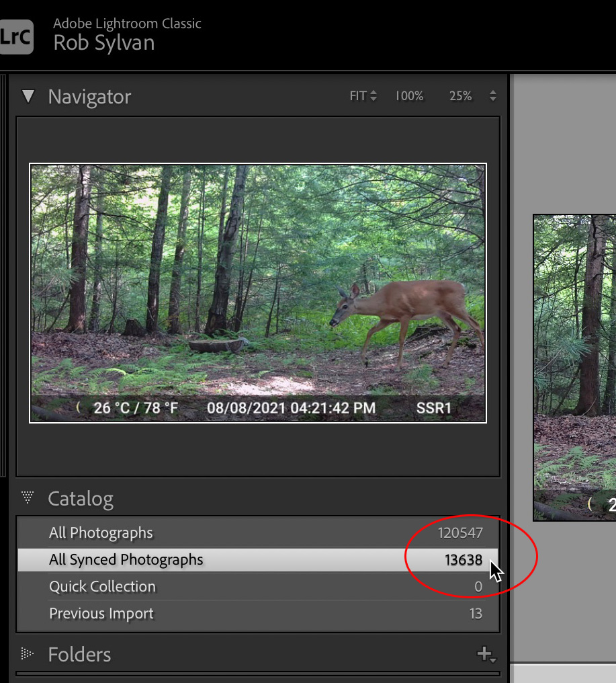Select All Photographs in the Catalog
The image size is (616, 683).
[258, 532]
